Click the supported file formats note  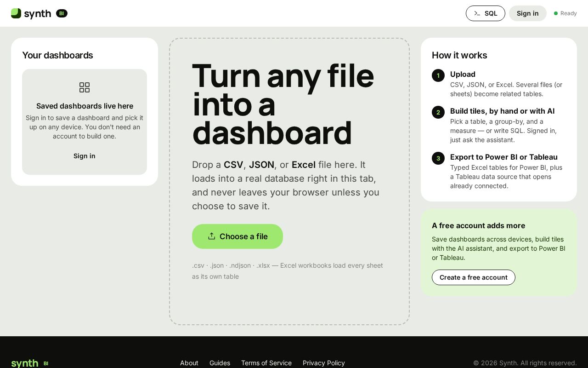(288, 271)
